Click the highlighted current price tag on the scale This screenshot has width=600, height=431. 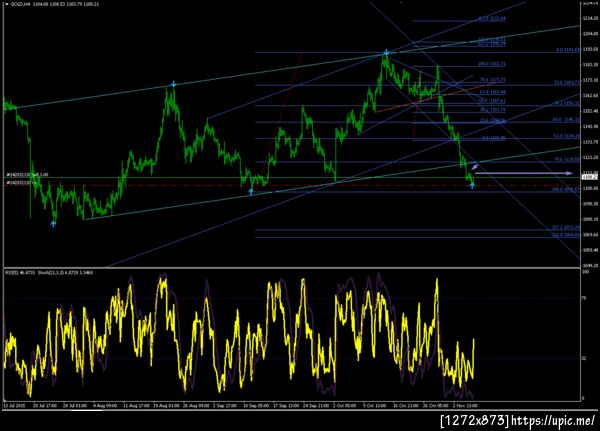coord(589,177)
